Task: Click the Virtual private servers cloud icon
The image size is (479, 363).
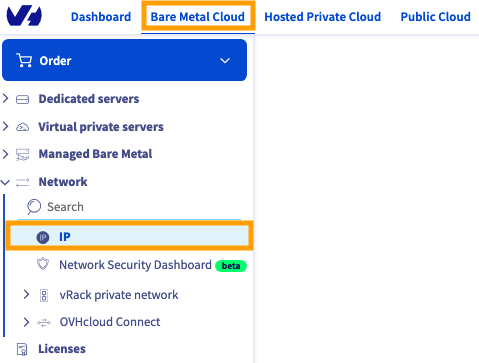Action: [22, 127]
